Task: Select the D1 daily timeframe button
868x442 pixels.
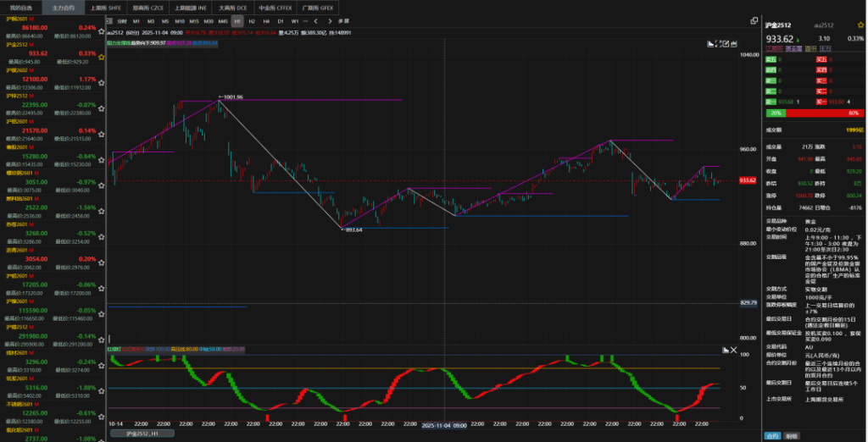Action: (280, 20)
